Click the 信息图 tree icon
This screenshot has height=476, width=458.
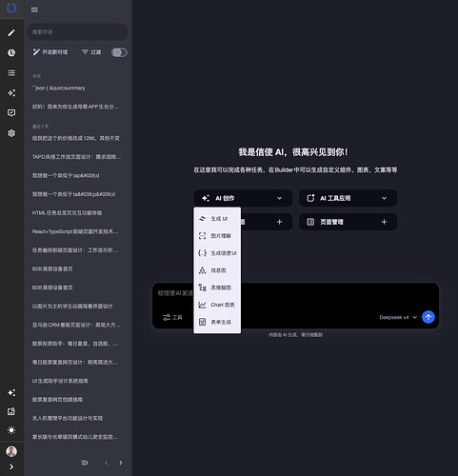(x=202, y=270)
